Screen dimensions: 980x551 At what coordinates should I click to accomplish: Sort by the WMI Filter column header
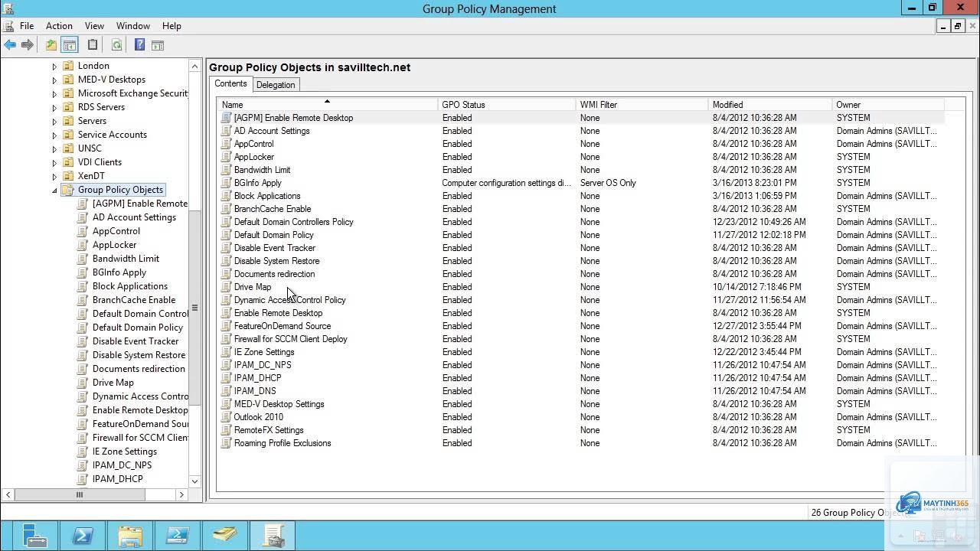642,105
